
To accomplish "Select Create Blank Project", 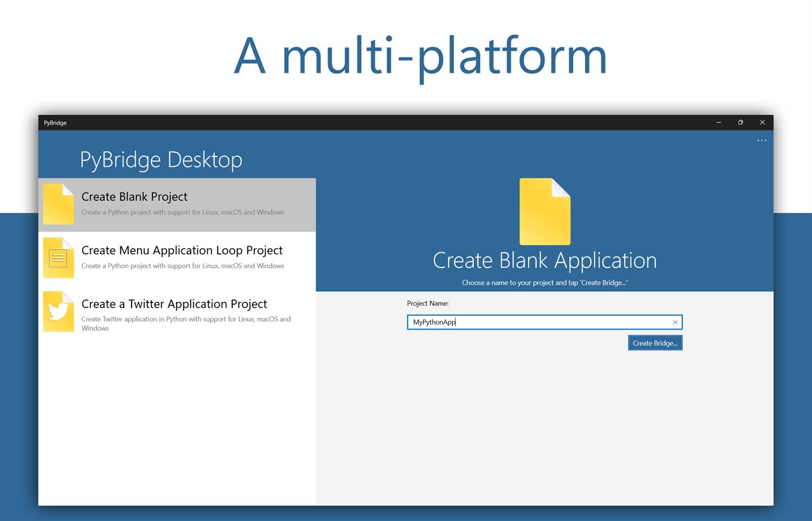I will click(x=177, y=205).
